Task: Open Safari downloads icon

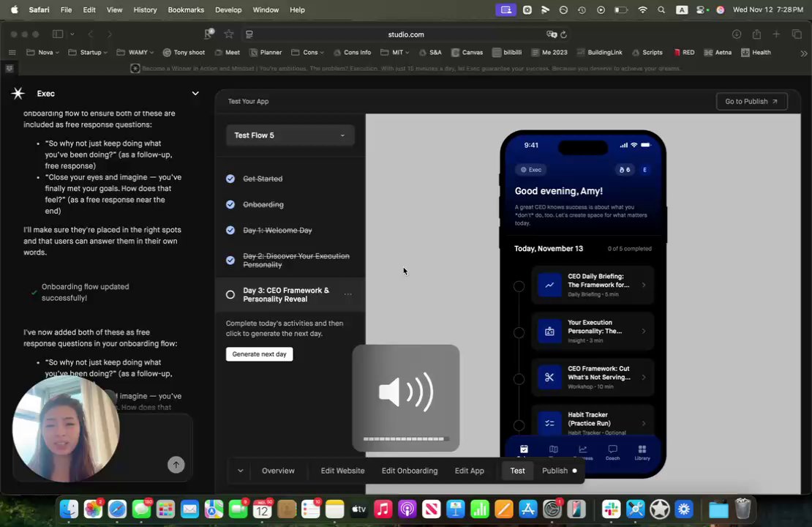Action: pos(737,34)
